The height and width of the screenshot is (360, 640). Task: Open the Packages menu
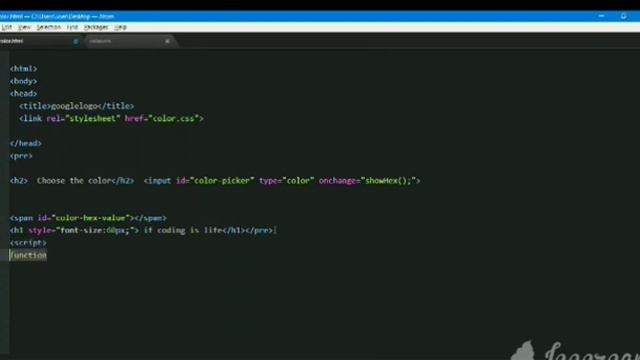tap(96, 27)
